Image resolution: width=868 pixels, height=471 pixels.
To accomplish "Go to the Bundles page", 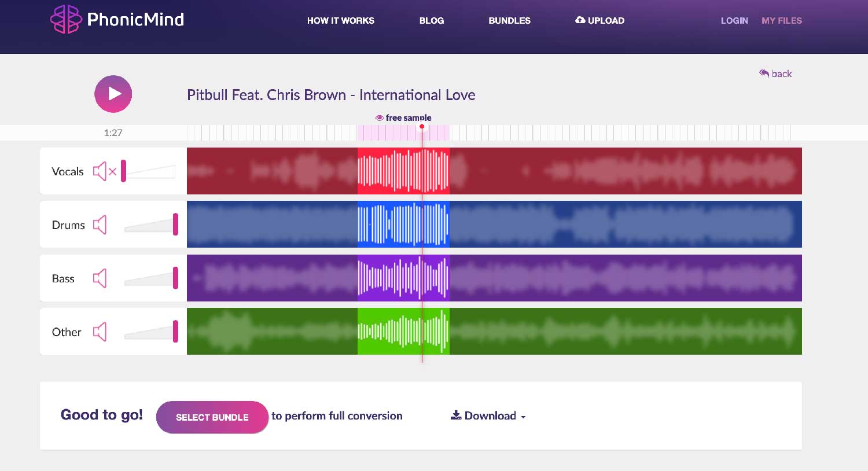I will 509,21.
